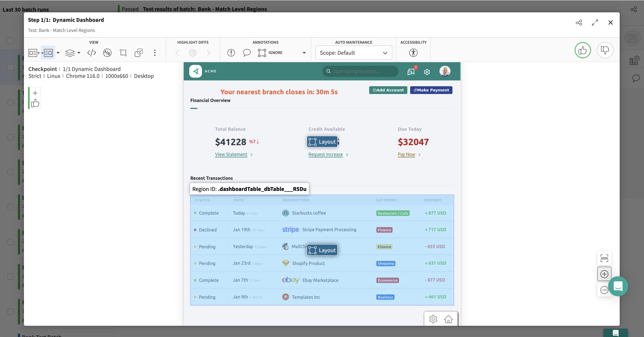Click the share icon in the step header
644x337 pixels.
coord(579,22)
